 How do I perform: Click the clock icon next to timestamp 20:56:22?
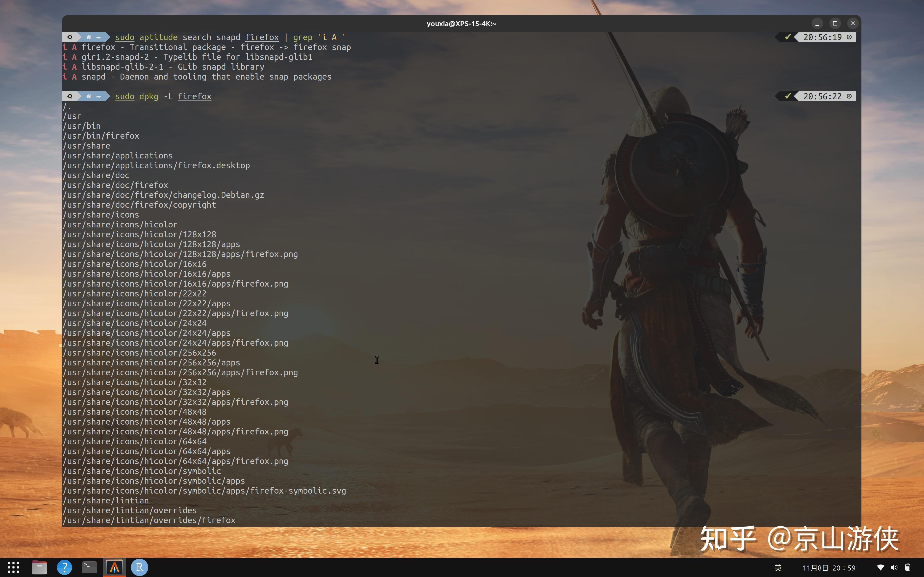point(849,96)
